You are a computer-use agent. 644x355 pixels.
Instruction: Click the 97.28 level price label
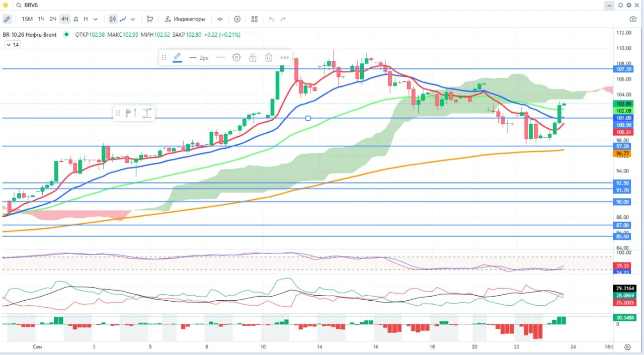(623, 146)
